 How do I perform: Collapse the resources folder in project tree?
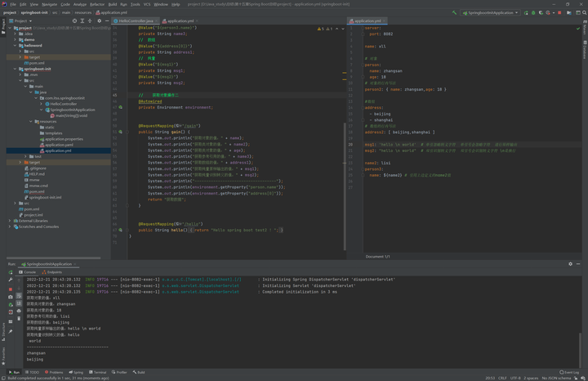pos(32,121)
